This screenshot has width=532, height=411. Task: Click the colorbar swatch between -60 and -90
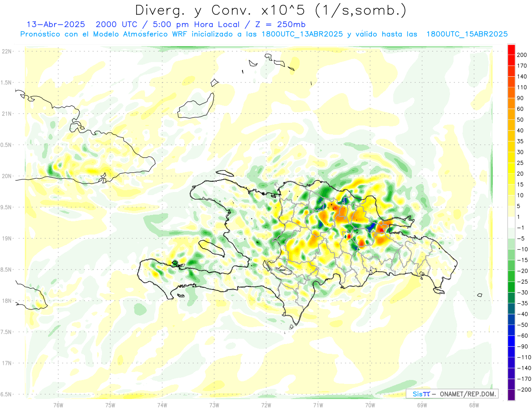[x=511, y=341]
